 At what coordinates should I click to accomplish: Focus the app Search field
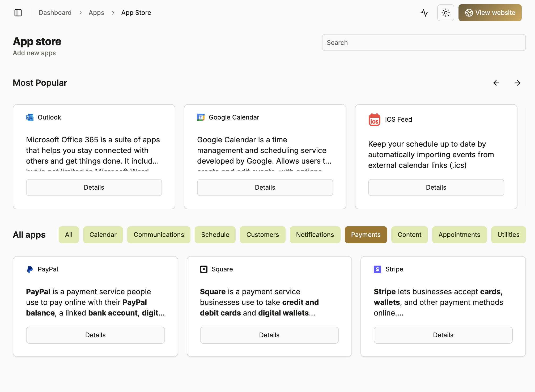coord(424,42)
